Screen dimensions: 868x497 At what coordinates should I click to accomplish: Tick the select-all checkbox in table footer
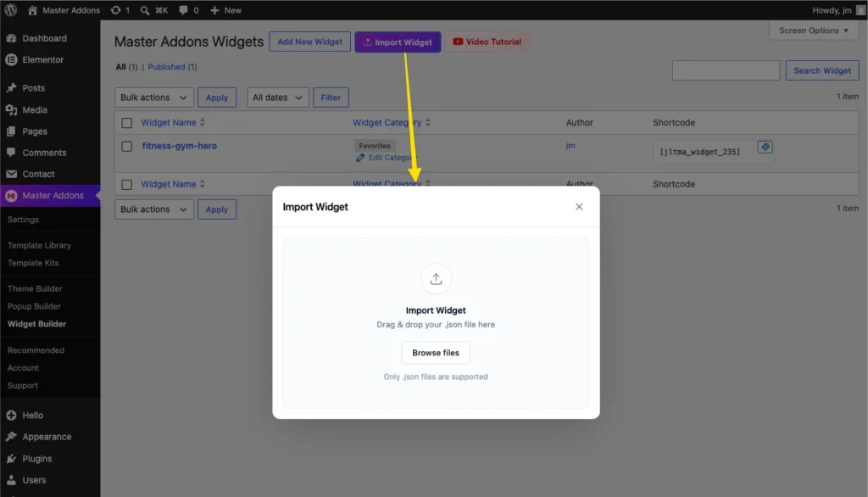[x=127, y=185]
